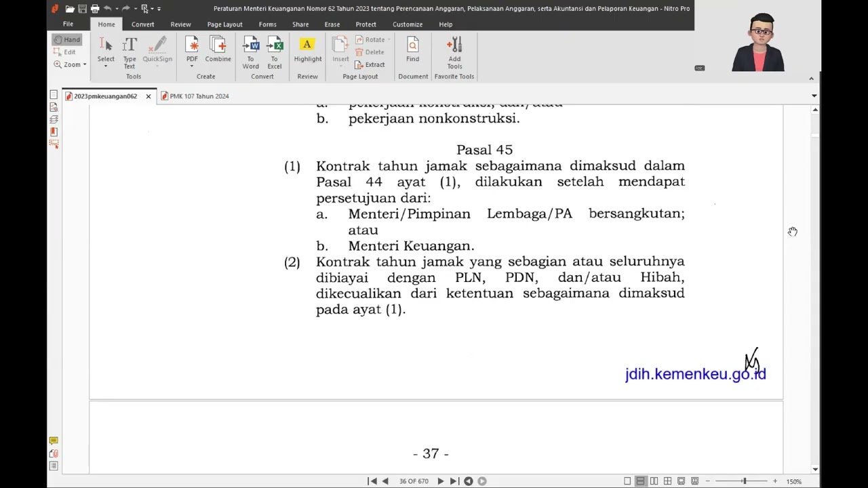Convert document To Word
868x488 pixels.
coord(251,53)
